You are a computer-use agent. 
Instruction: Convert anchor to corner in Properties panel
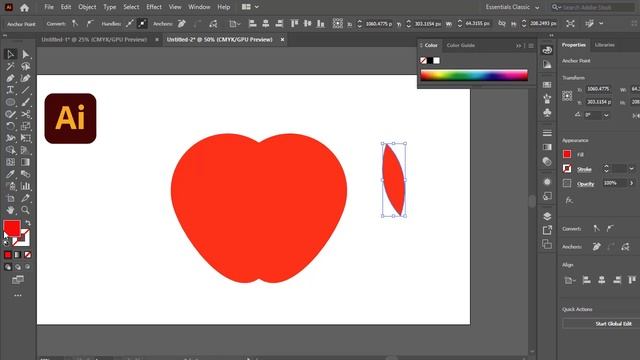pos(596,229)
